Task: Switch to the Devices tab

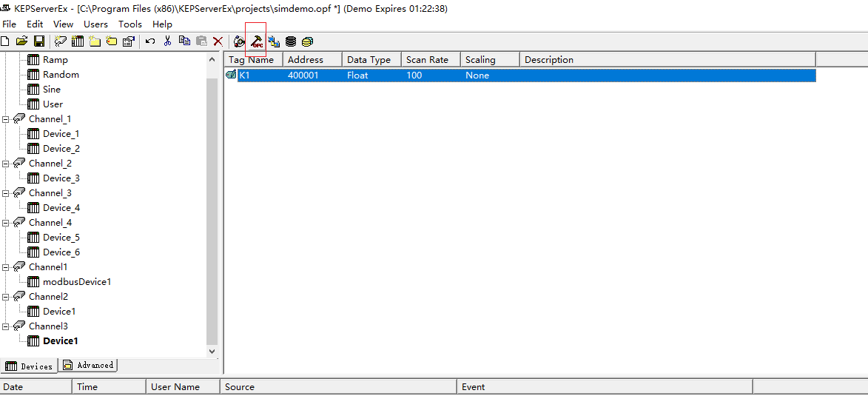Action: click(29, 366)
